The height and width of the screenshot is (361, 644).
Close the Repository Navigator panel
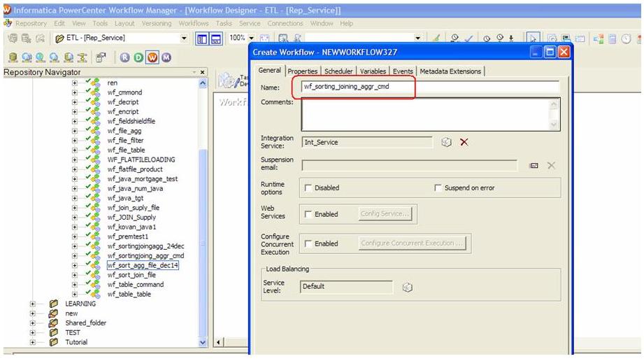pos(203,72)
